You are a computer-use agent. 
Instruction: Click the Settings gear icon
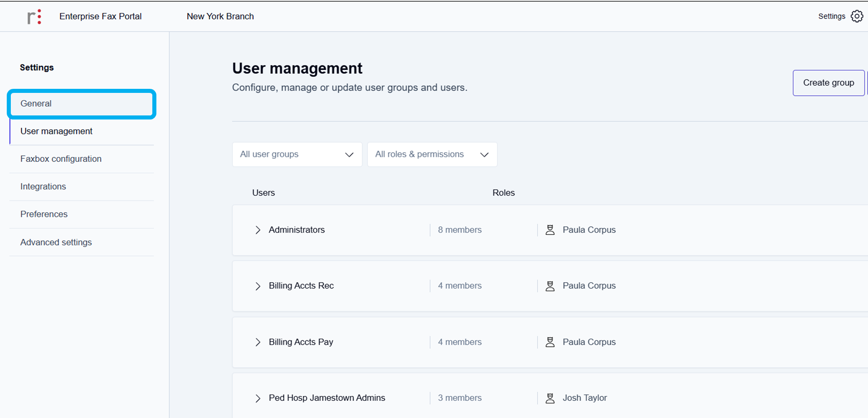857,16
